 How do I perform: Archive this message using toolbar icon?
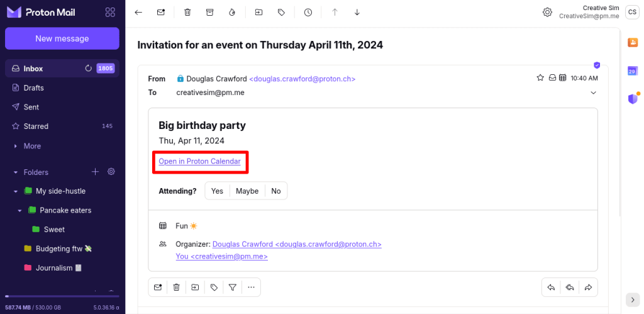point(210,12)
